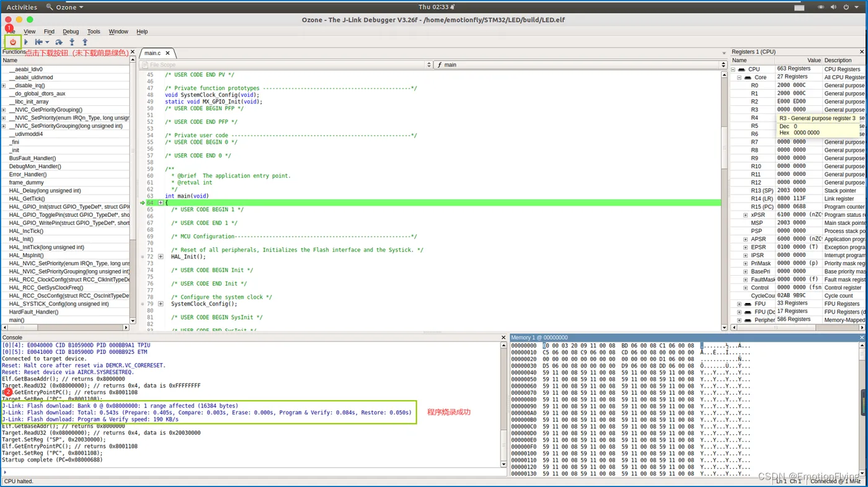The width and height of the screenshot is (868, 487).
Task: Expand the APSR register
Action: pos(745,239)
